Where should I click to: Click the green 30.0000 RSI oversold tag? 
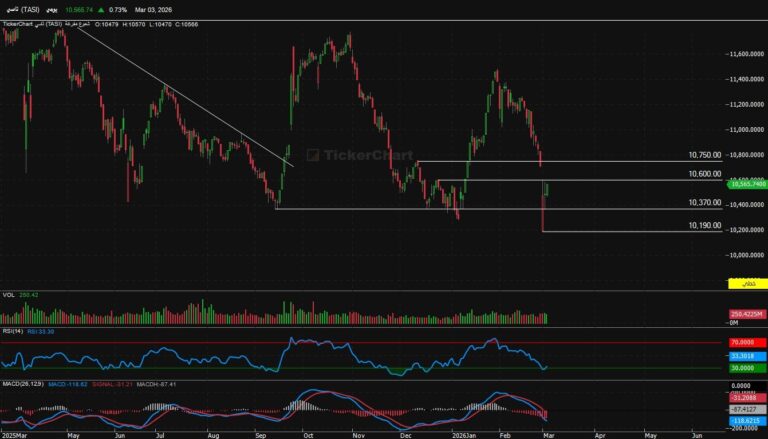pos(744,367)
